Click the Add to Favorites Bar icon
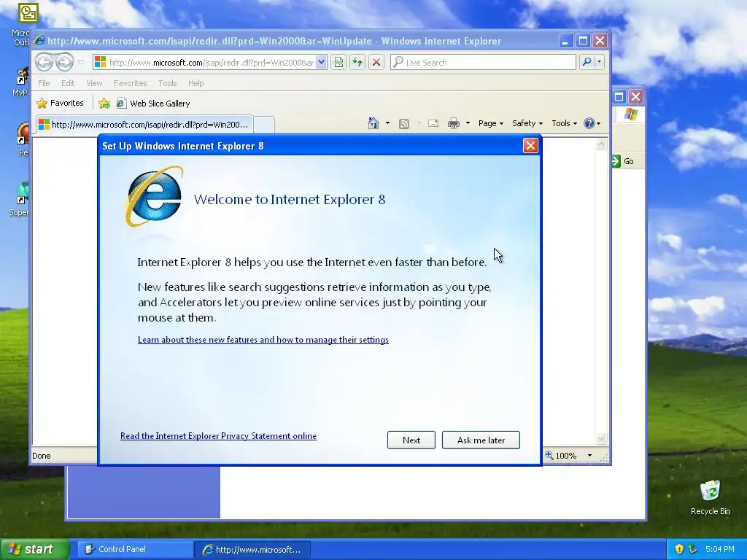 pyautogui.click(x=104, y=104)
